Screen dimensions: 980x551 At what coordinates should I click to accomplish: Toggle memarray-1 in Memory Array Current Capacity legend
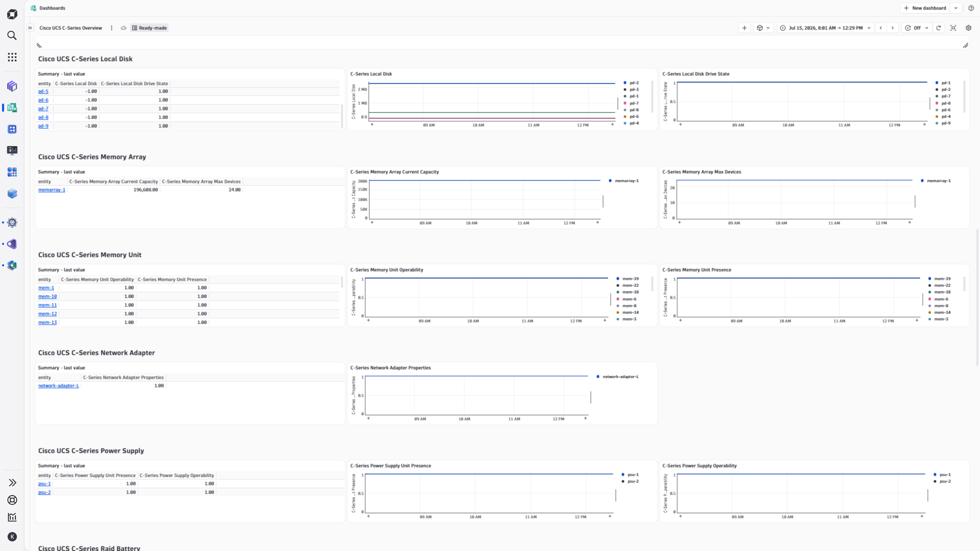pos(623,181)
